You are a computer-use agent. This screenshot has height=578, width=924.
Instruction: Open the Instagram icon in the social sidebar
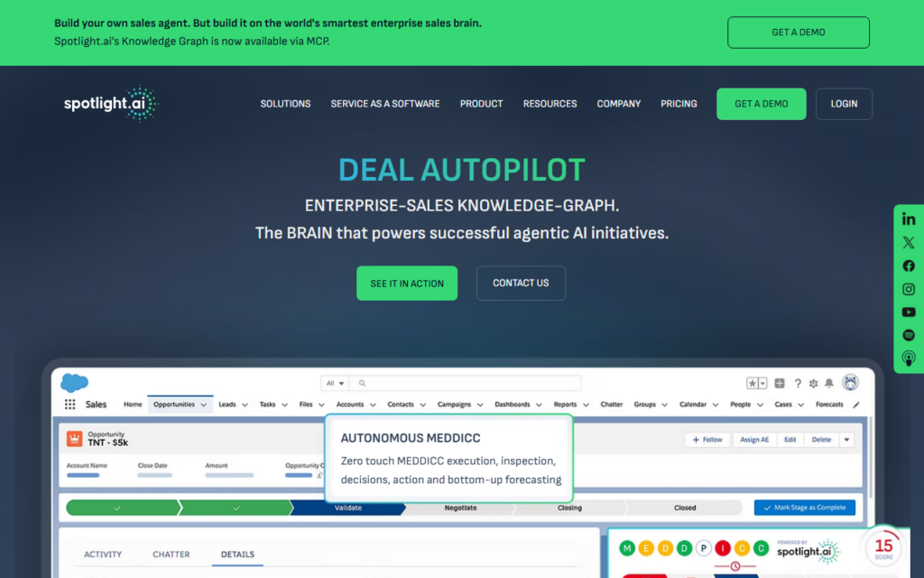tap(908, 289)
